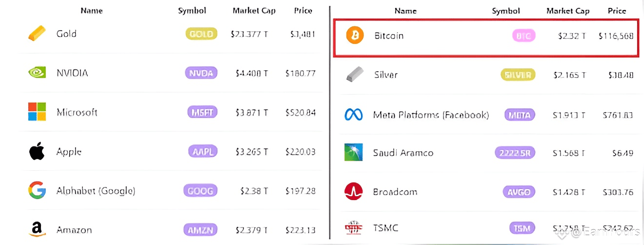Open the Google logo icon
The width and height of the screenshot is (644, 245).
point(37,190)
